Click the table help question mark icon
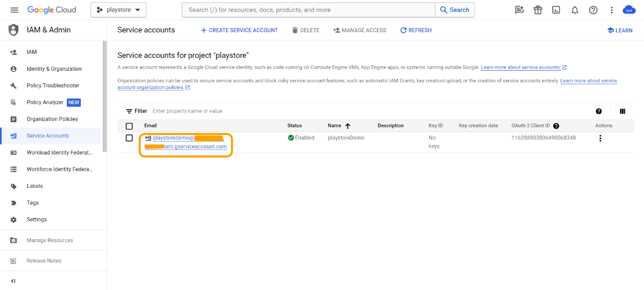The image size is (644, 290). 599,112
